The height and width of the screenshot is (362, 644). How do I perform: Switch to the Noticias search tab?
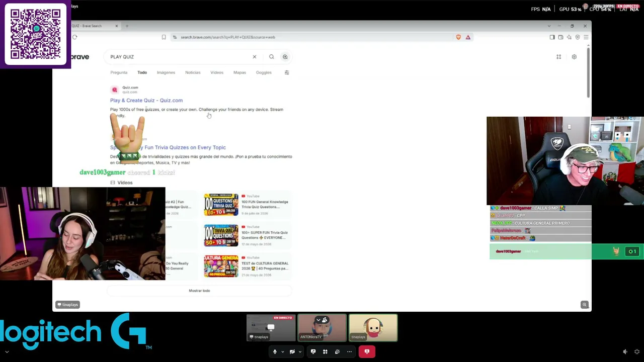click(193, 72)
